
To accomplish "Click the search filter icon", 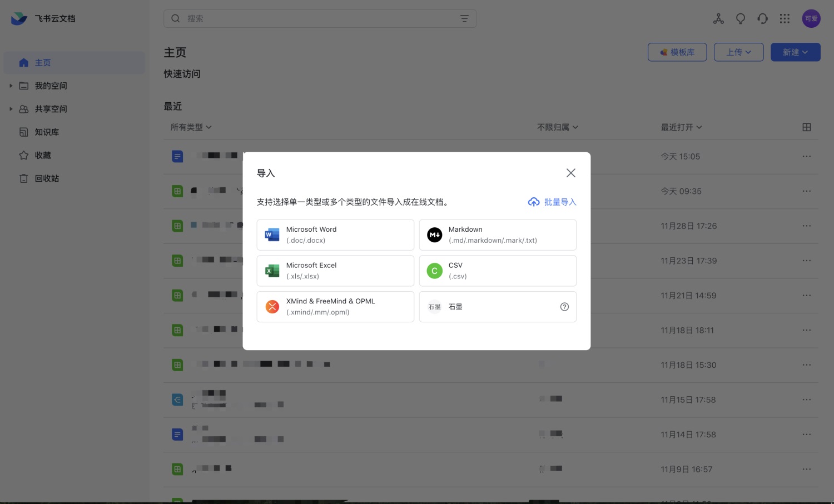I will tap(464, 19).
